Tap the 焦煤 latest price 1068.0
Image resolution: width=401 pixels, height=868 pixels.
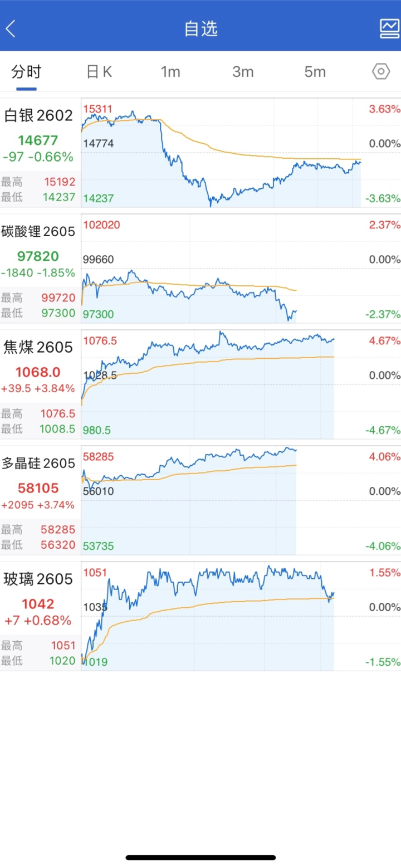[38, 372]
